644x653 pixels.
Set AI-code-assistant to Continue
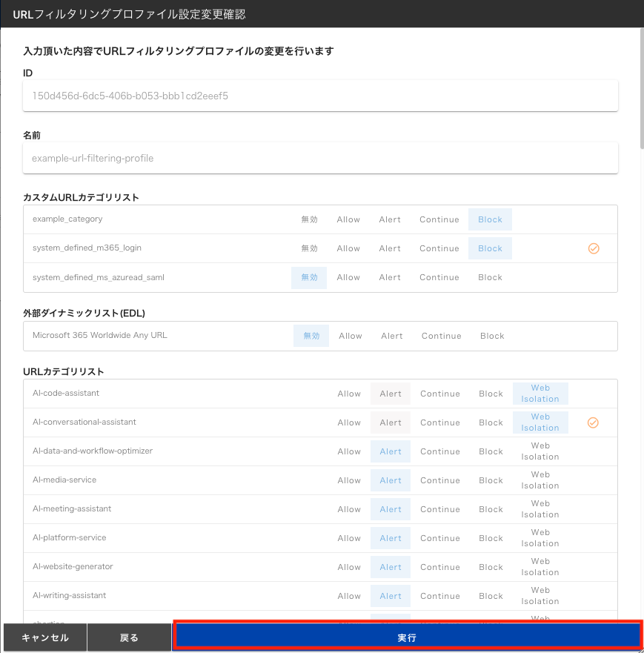coord(440,394)
